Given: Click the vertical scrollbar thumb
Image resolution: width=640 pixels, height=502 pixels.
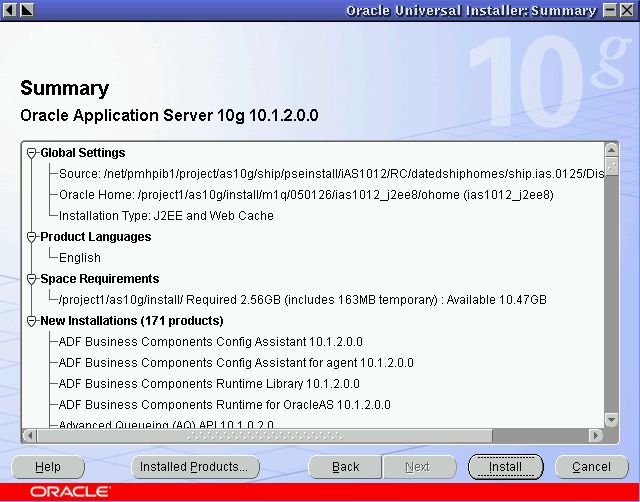Looking at the screenshot, I should click(x=611, y=167).
